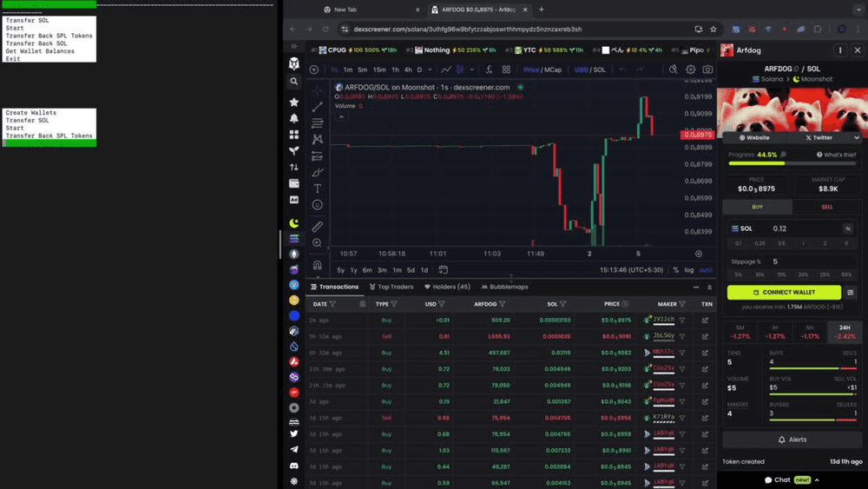Switch to SELL mode in trade panel

(826, 207)
